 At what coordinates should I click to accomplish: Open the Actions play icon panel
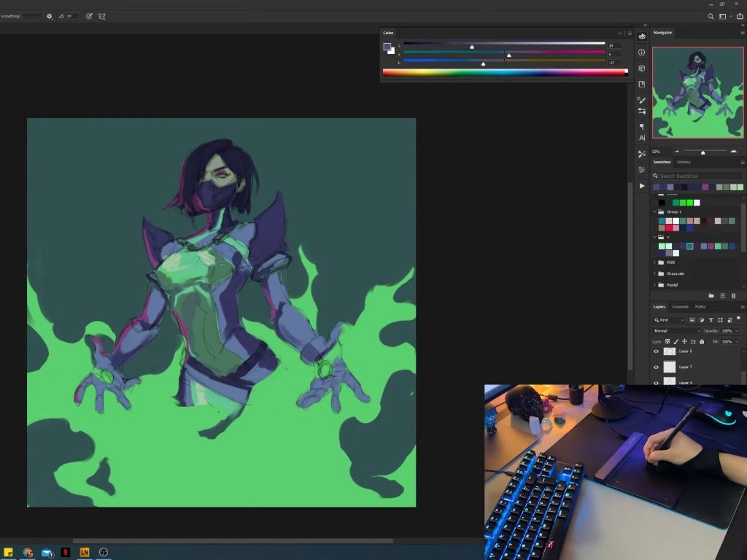pos(642,185)
